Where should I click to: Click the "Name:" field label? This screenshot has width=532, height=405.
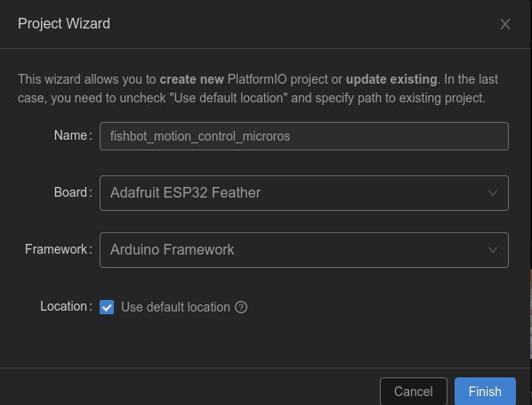coord(73,135)
